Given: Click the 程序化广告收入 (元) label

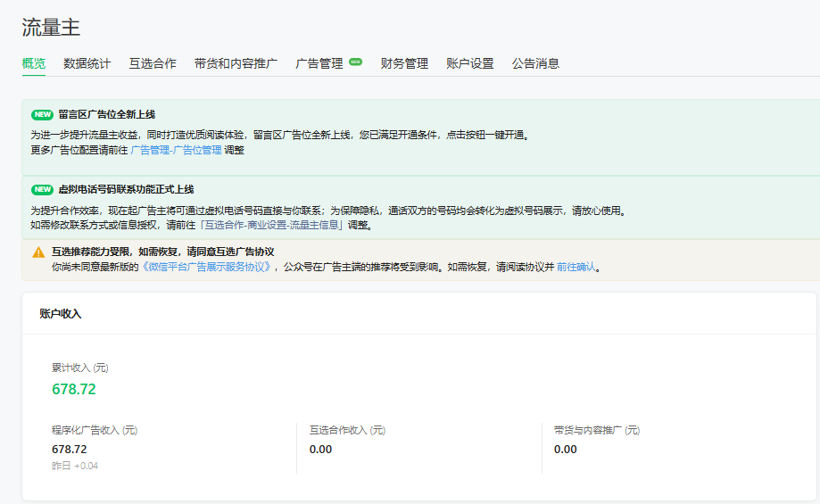Looking at the screenshot, I should 95,430.
